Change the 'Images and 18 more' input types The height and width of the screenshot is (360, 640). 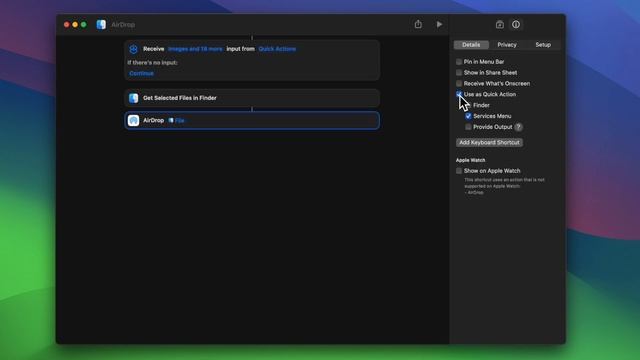coord(195,49)
